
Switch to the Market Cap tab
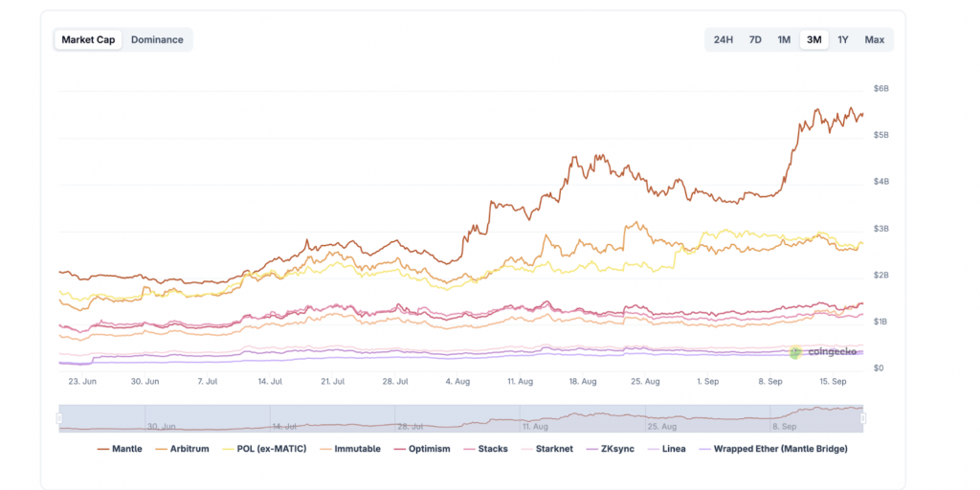pyautogui.click(x=88, y=39)
